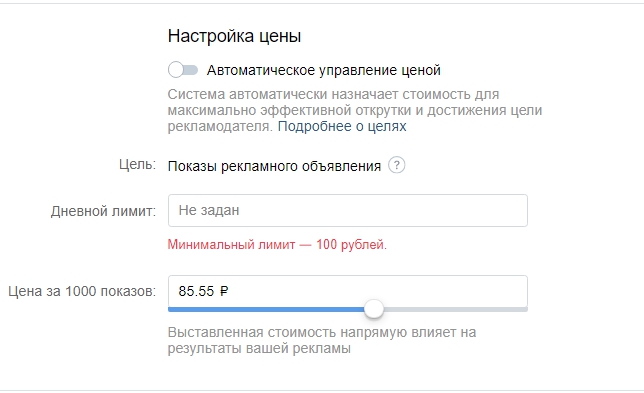
Task: Click the ruble sign in price field
Action: click(x=224, y=291)
